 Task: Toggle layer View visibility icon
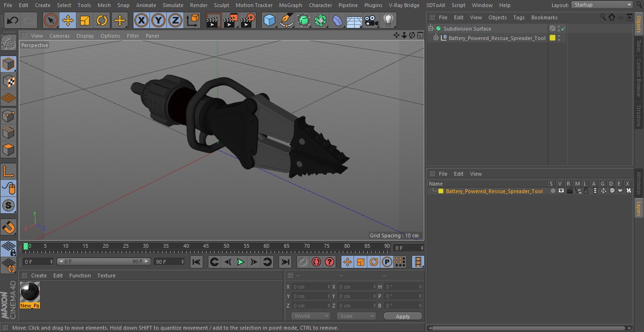pos(561,191)
